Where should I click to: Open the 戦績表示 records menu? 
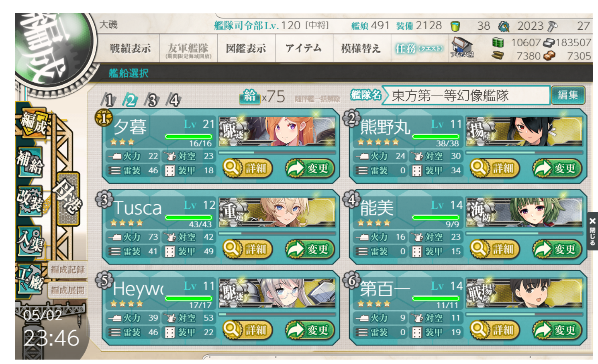[x=130, y=49]
